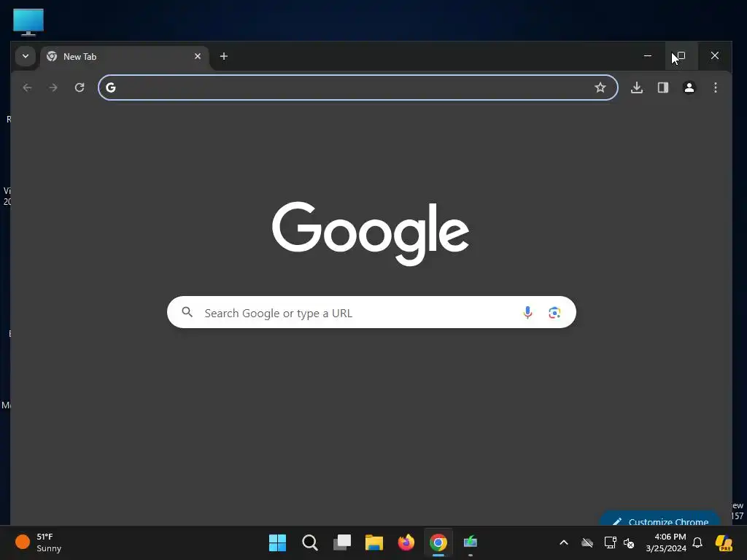Click the Google G icon in address bar
Screen dimensions: 747x560
pyautogui.click(x=111, y=87)
